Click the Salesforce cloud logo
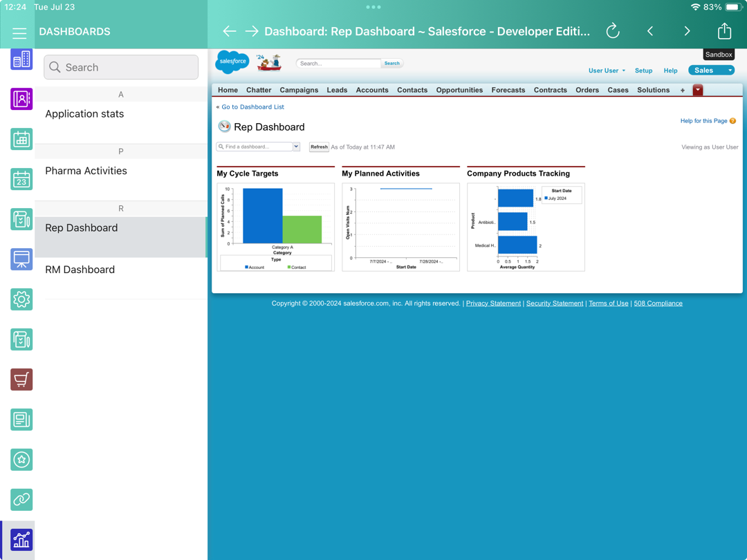Viewport: 747px width, 560px height. (232, 62)
